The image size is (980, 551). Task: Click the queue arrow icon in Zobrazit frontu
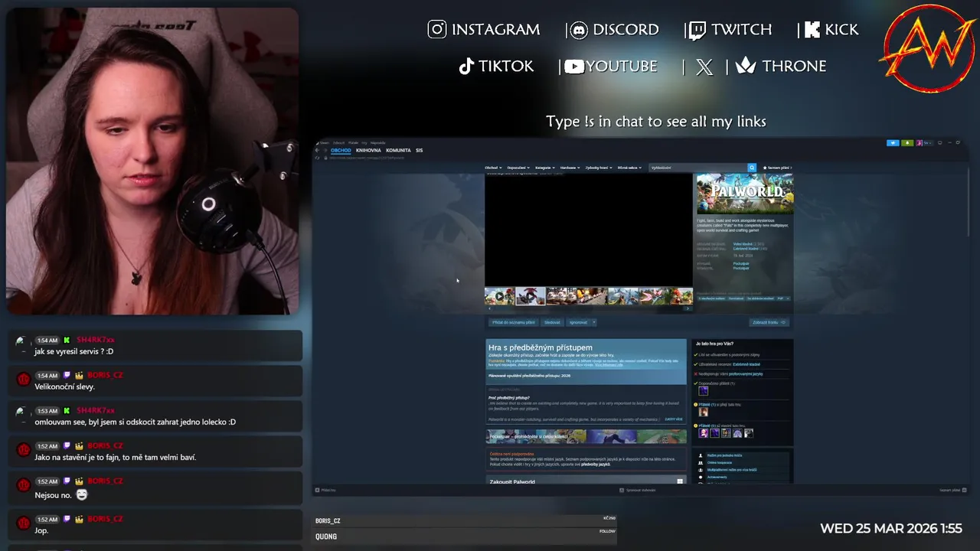tap(782, 322)
